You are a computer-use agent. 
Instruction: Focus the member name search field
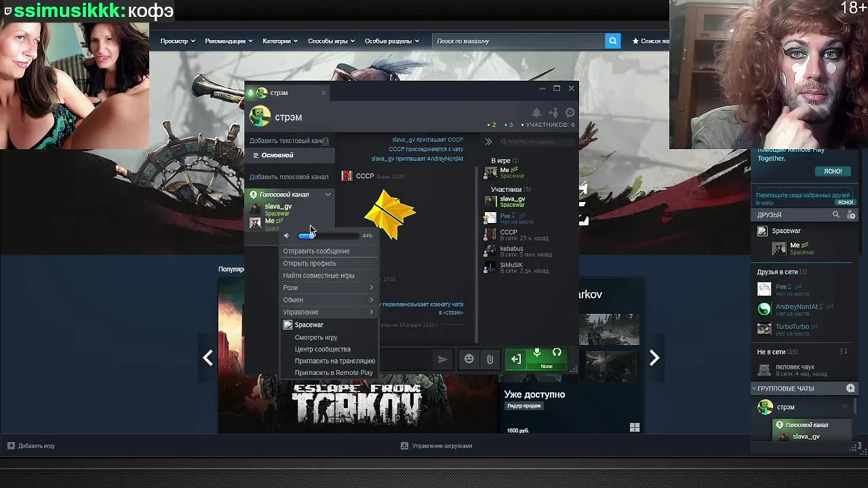[537, 142]
